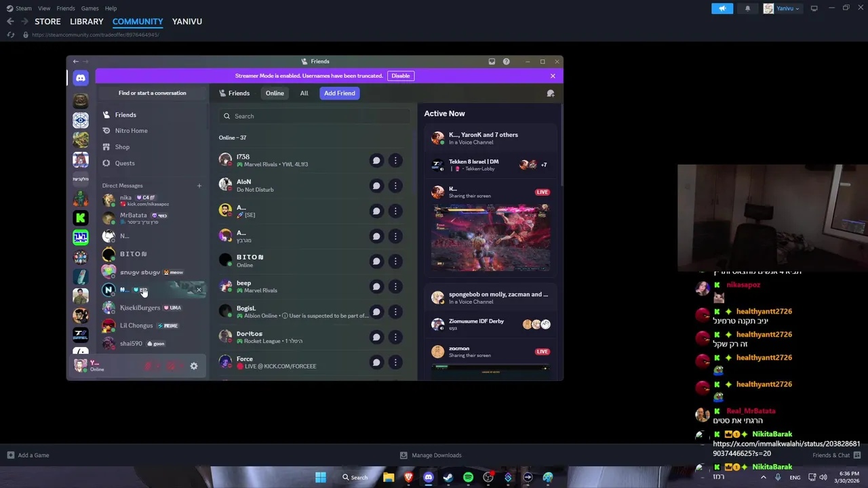Open Yanivu account dropdown in Steam
868x488 pixels.
782,8
